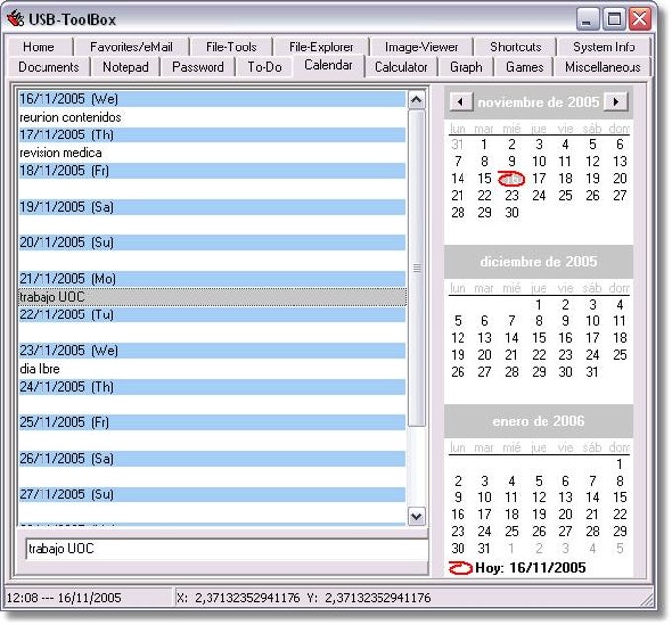Click 'enero de 2006' month header
This screenshot has height=625, width=672.
pos(539,421)
